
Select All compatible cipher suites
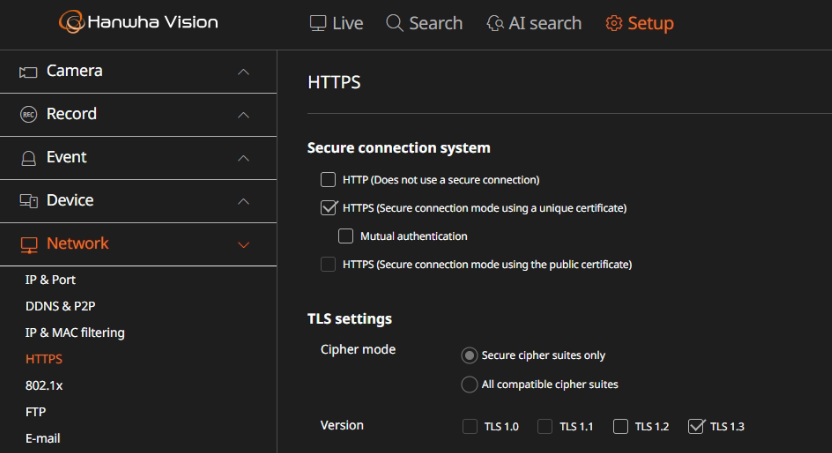(x=469, y=384)
